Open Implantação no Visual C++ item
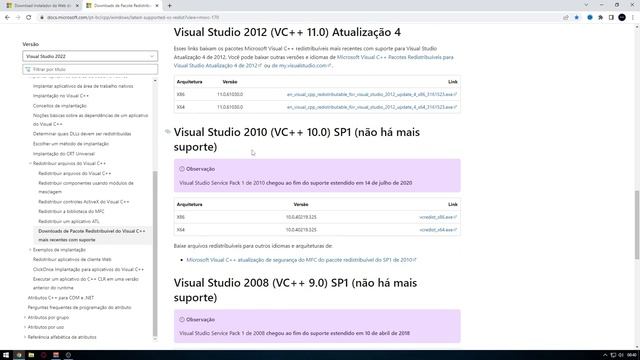The height and width of the screenshot is (360, 640). 61,96
